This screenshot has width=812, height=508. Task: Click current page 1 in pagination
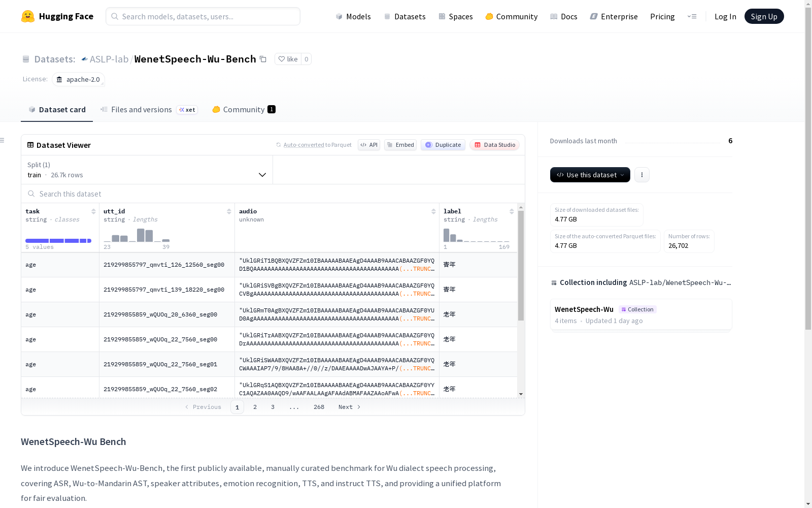(237, 407)
